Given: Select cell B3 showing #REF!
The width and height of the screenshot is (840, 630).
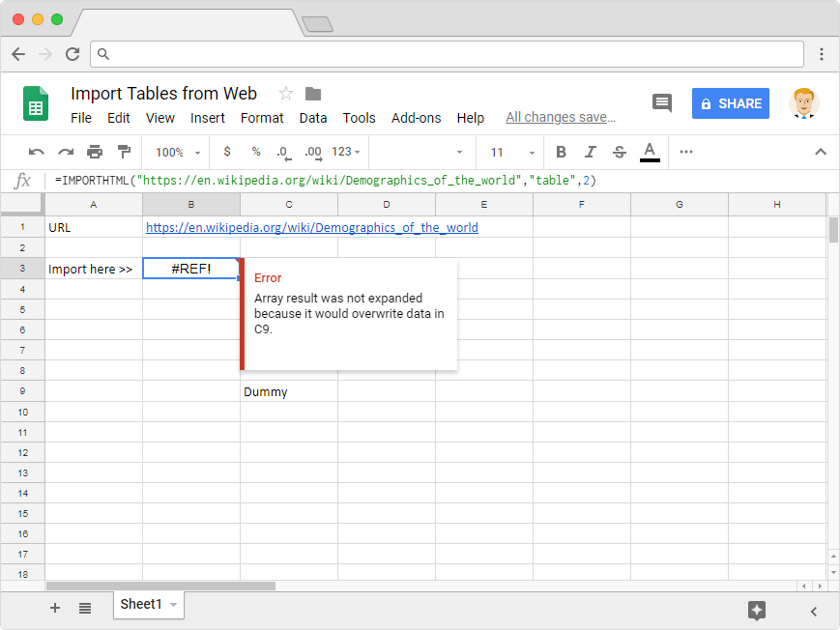Looking at the screenshot, I should point(191,269).
